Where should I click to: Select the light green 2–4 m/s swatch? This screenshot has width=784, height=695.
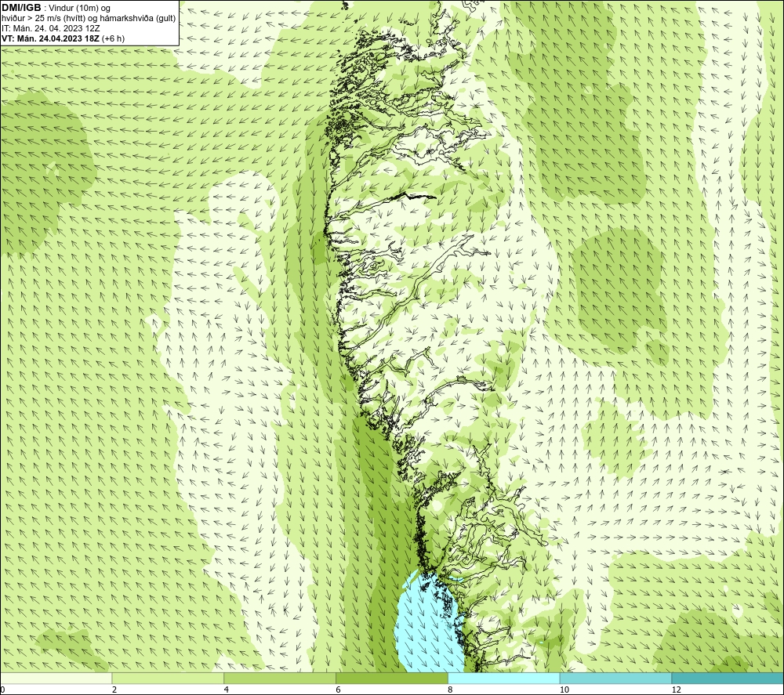pyautogui.click(x=168, y=678)
